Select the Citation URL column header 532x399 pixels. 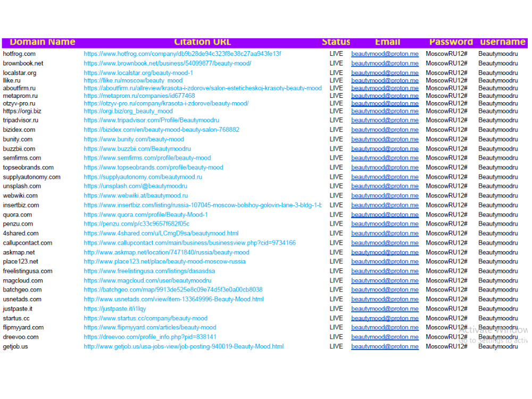click(x=203, y=42)
